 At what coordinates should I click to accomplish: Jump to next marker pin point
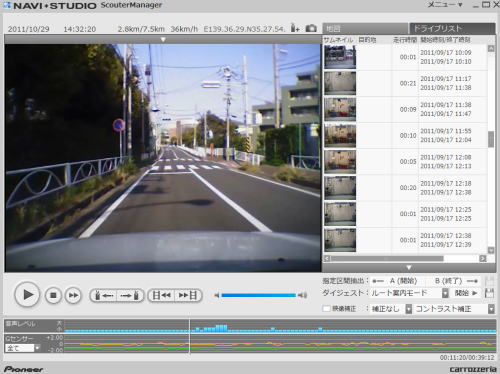tap(130, 295)
